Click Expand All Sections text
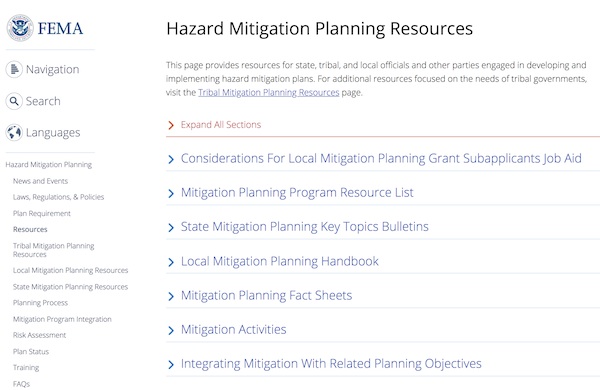This screenshot has width=600, height=390. tap(221, 124)
